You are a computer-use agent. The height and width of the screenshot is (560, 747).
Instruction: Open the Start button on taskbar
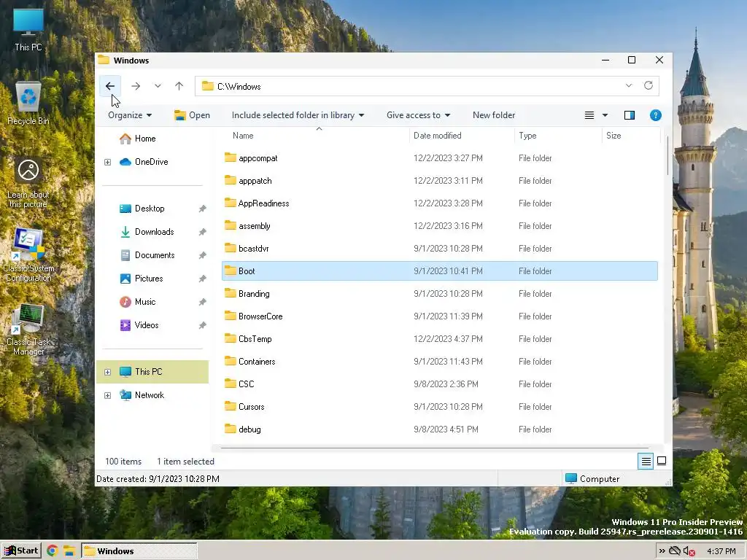coord(21,551)
